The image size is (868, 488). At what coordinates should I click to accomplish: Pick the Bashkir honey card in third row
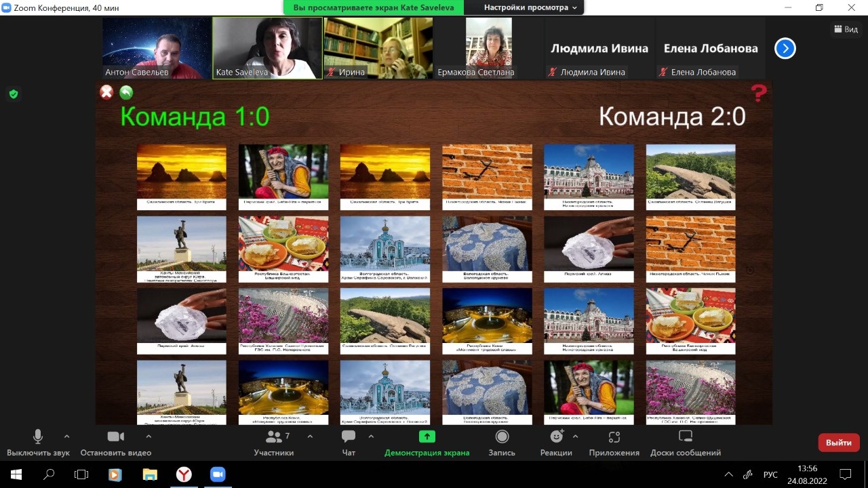point(691,321)
